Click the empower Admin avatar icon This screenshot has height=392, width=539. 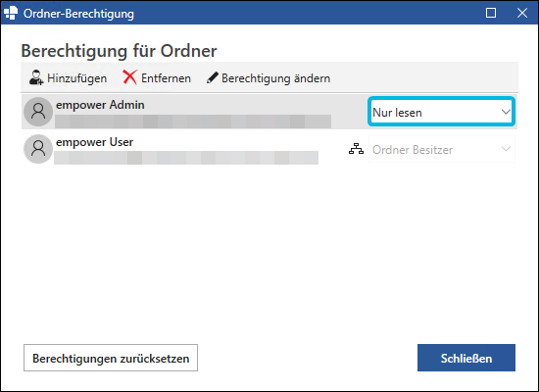(x=38, y=112)
